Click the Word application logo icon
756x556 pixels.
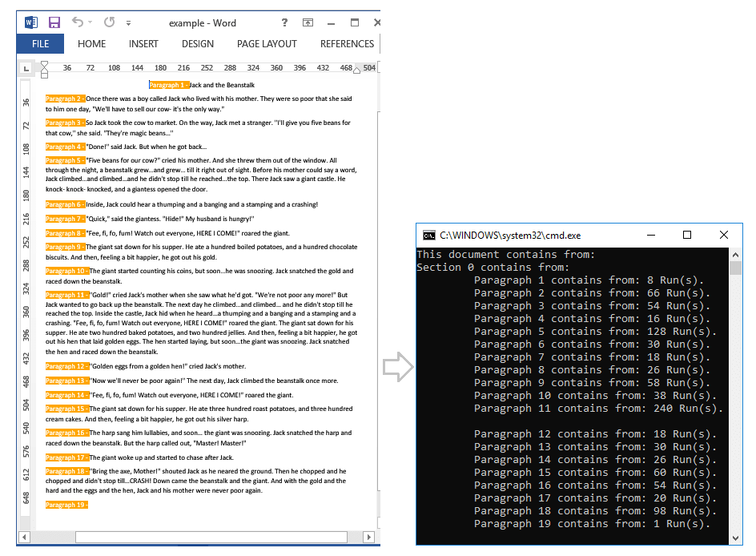pyautogui.click(x=30, y=22)
